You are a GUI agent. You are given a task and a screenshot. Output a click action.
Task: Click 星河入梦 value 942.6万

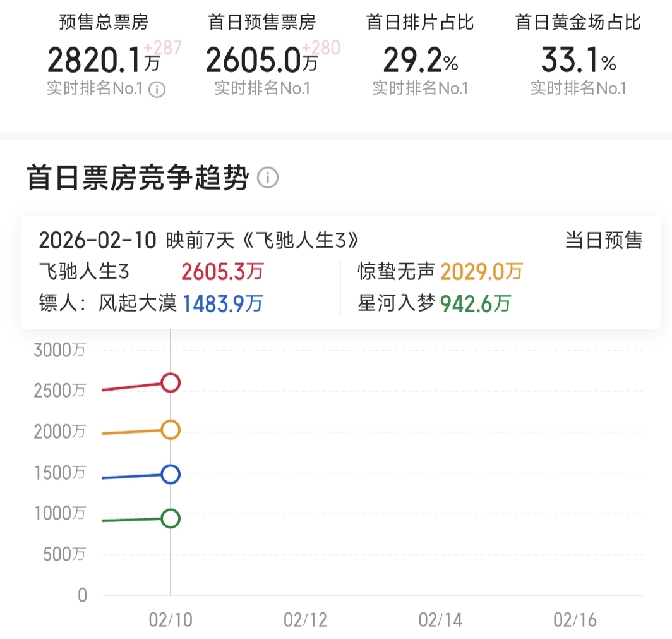476,303
